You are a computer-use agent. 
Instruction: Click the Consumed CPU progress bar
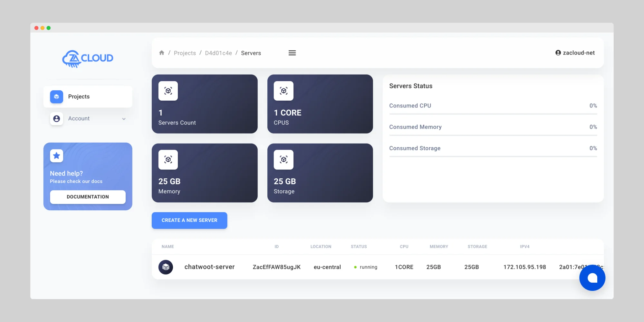click(493, 113)
